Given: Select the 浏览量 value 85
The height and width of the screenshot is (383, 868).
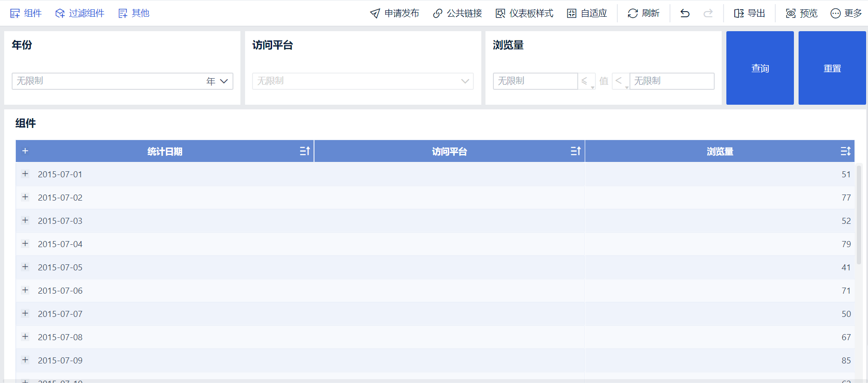Looking at the screenshot, I should (x=846, y=361).
